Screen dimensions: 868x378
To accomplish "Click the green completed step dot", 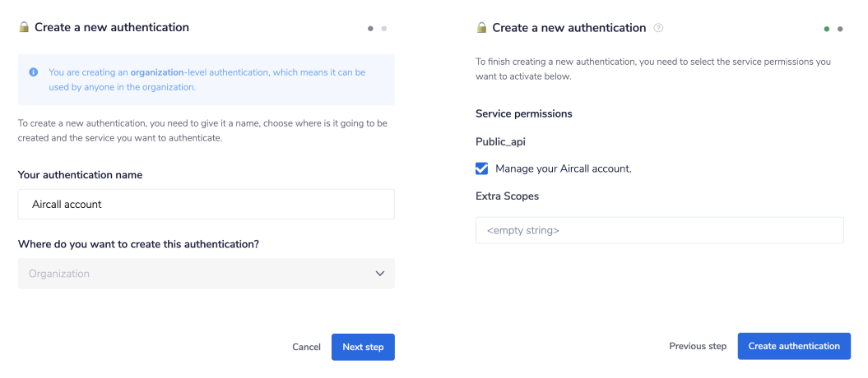I will click(x=827, y=29).
